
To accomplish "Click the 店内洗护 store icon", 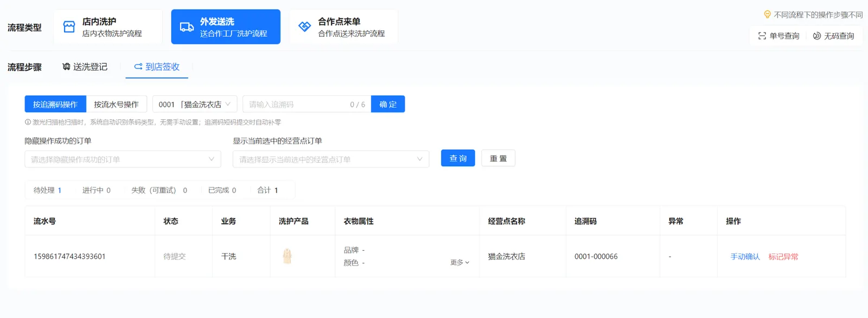I will pyautogui.click(x=69, y=27).
